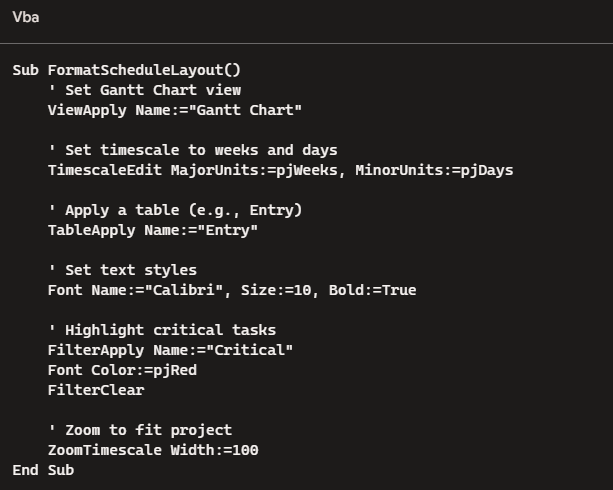Click the TimescaleEdit keyword
This screenshot has width=613, height=490.
pos(105,171)
